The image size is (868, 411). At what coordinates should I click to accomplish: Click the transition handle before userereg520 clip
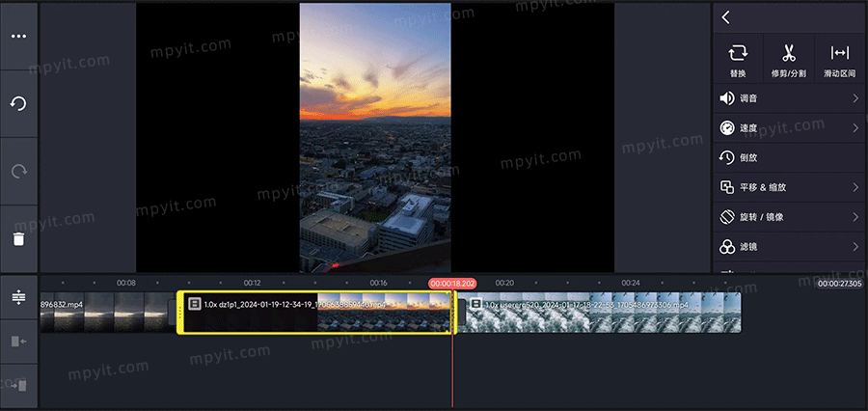(461, 313)
